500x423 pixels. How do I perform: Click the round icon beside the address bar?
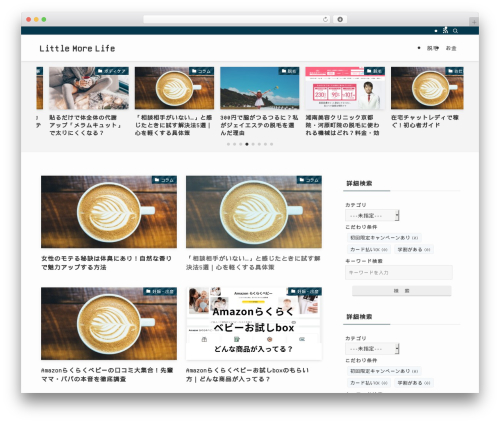pos(340,19)
